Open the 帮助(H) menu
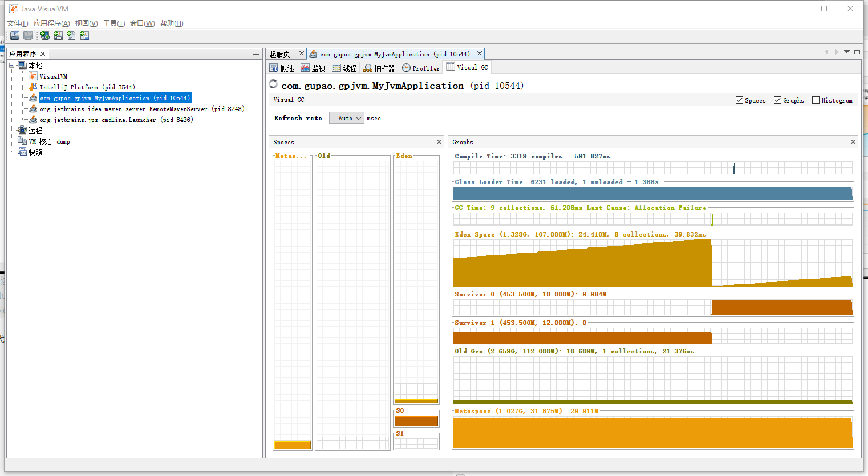868x476 pixels. coord(172,23)
